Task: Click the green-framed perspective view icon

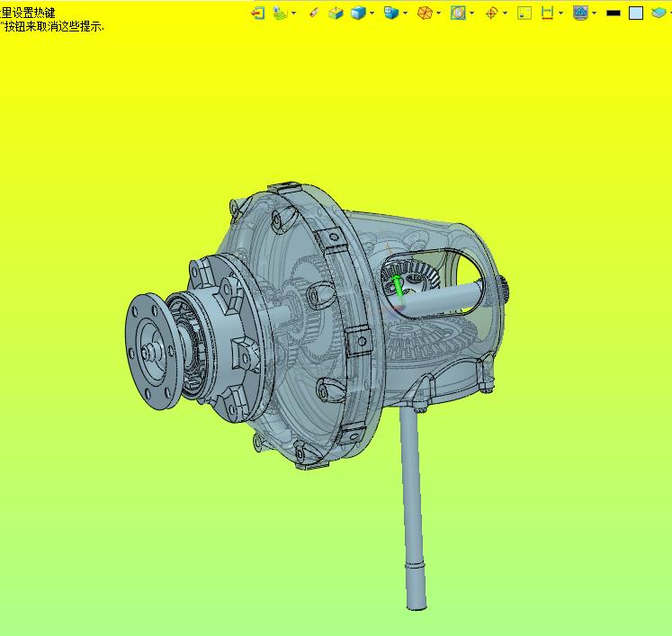Action: click(x=458, y=13)
